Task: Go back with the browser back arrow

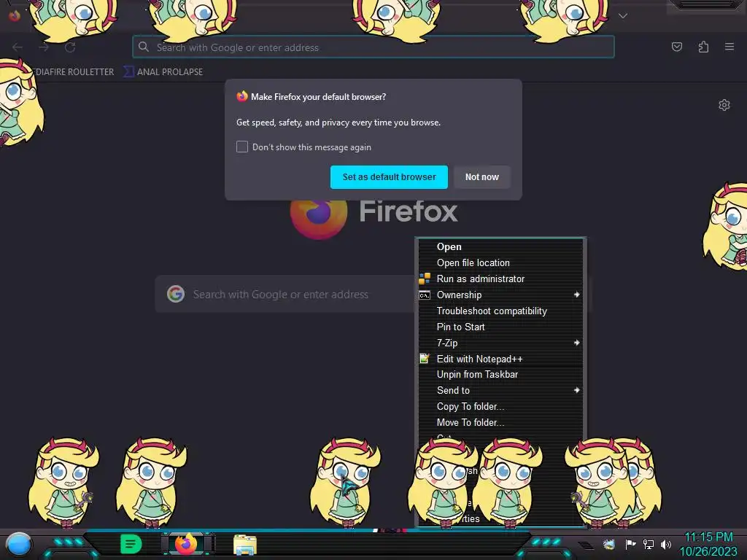Action: [x=18, y=47]
